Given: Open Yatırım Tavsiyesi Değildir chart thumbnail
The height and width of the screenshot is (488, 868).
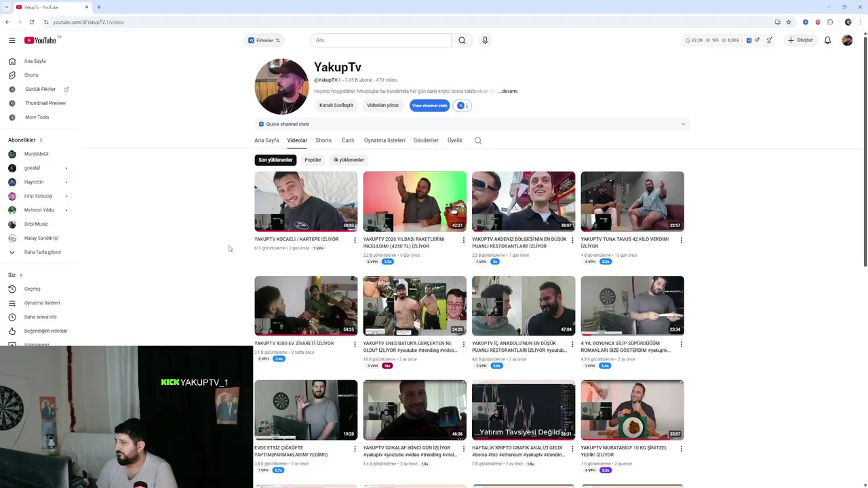Looking at the screenshot, I should (524, 410).
